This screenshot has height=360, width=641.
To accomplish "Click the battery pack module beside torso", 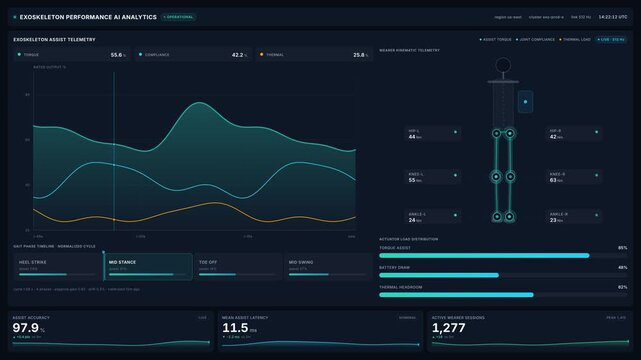I will (525, 102).
